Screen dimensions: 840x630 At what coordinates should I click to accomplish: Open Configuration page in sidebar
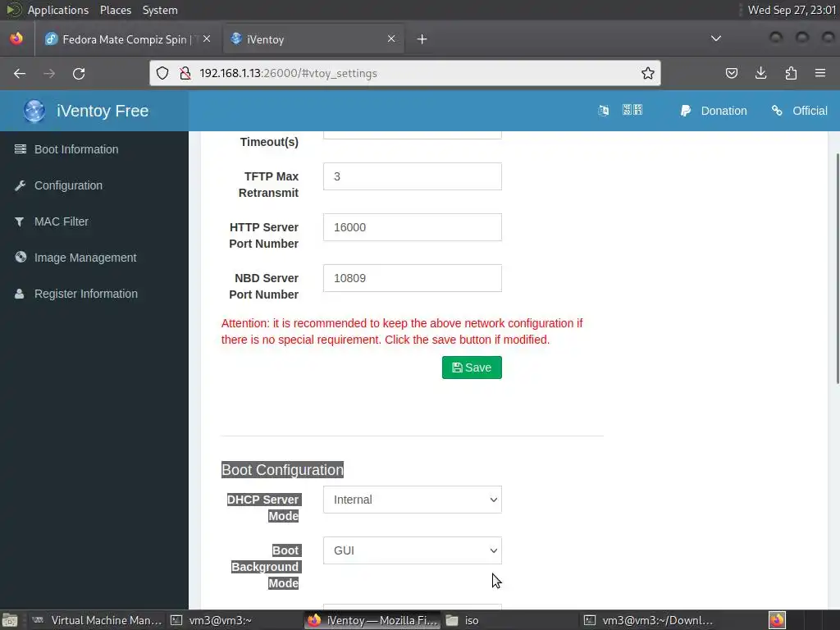pos(94,185)
